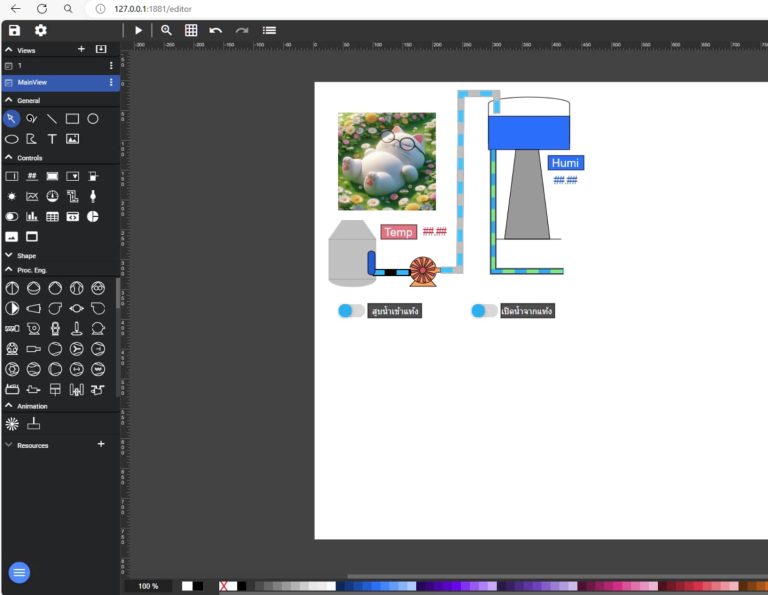Save the project with the floppy disk icon

[x=14, y=31]
